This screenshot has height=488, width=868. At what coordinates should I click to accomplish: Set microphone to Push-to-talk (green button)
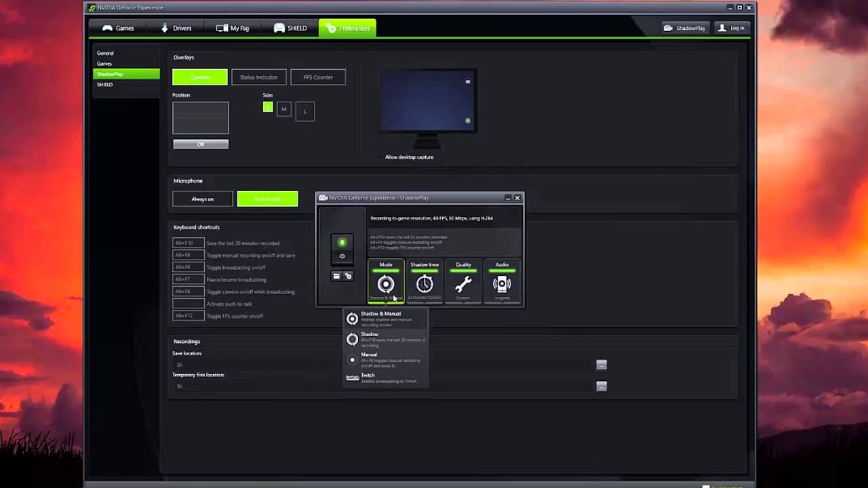tap(267, 199)
